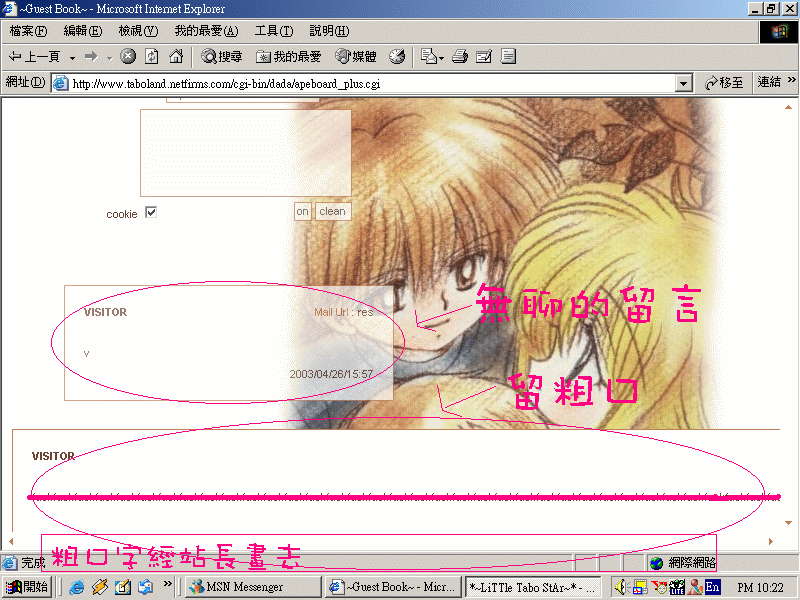The height and width of the screenshot is (600, 800).
Task: Open the Media (媒體) toolbar button
Action: [356, 57]
